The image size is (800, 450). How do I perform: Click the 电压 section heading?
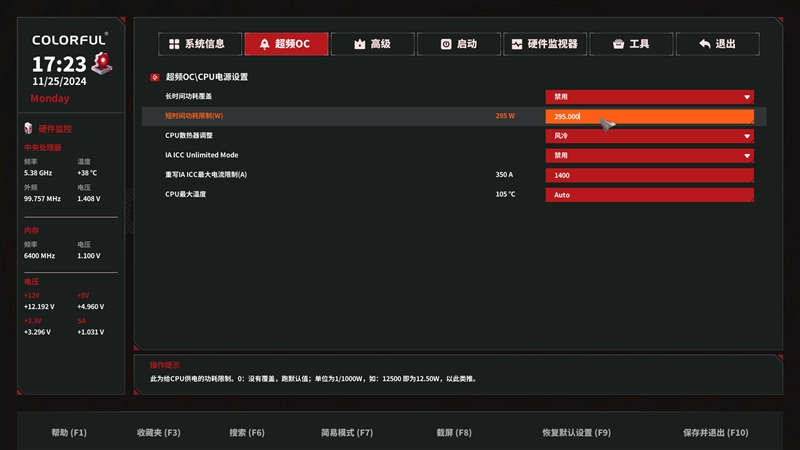click(x=31, y=282)
